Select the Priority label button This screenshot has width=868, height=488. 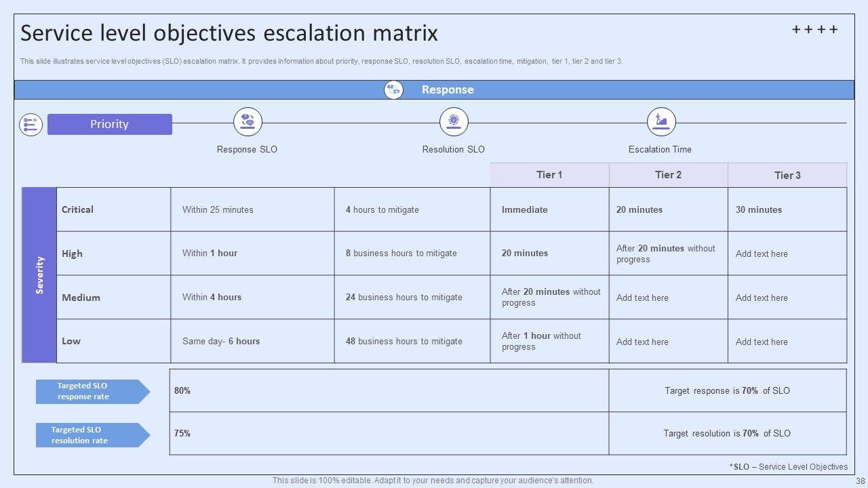(110, 124)
